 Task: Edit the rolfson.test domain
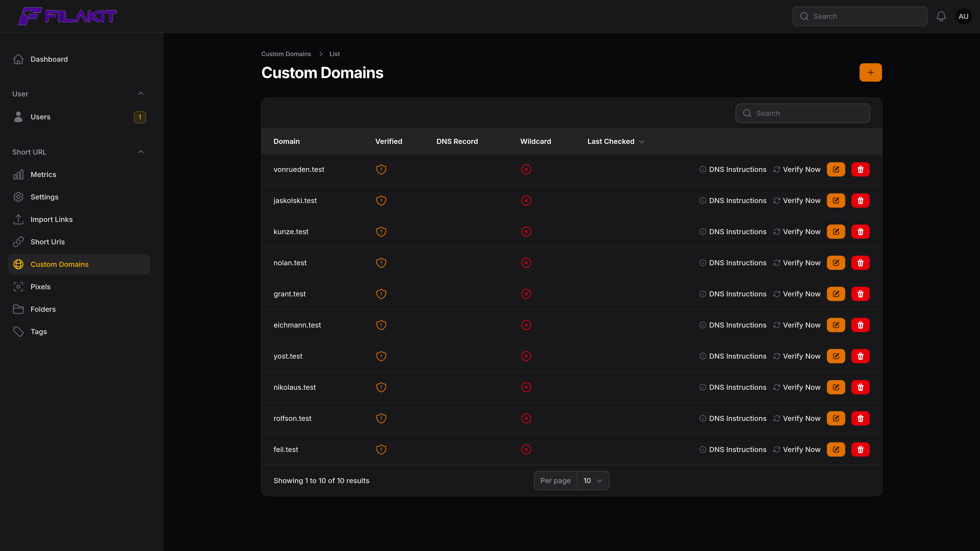click(x=836, y=418)
